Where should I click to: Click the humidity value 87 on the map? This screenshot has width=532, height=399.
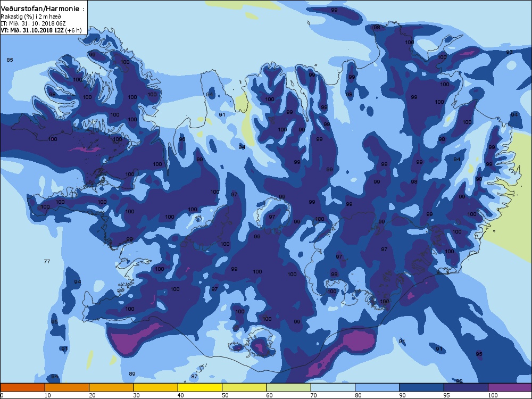click(194, 377)
